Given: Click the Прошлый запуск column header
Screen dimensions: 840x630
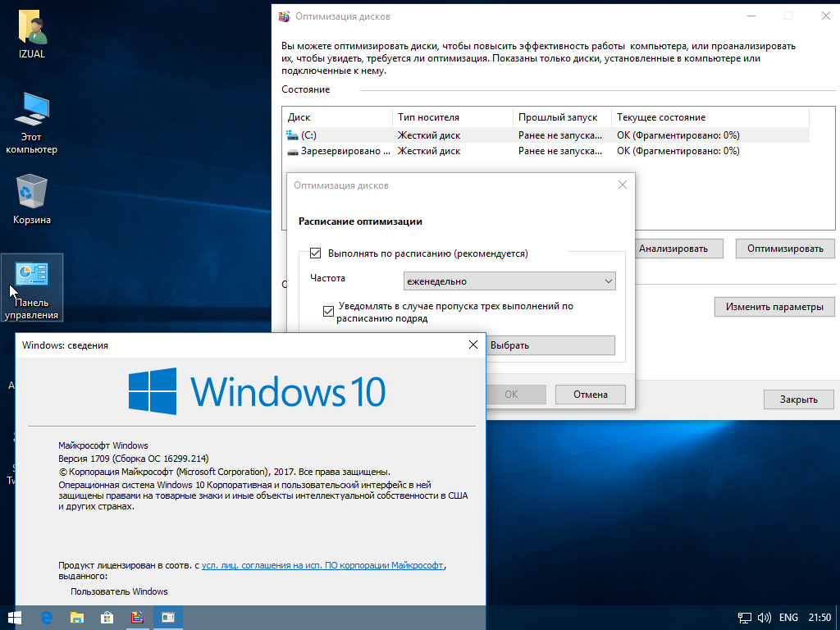Looking at the screenshot, I should pos(563,117).
